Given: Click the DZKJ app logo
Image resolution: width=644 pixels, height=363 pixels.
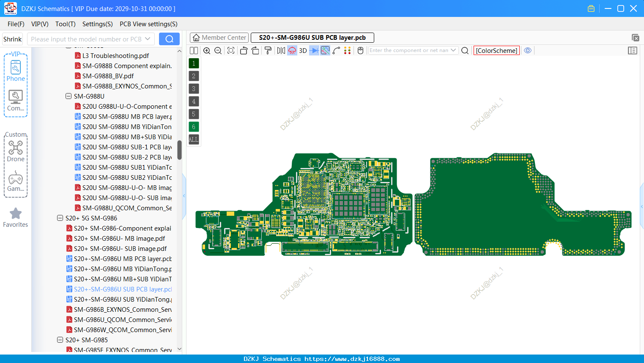Looking at the screenshot, I should [x=10, y=8].
